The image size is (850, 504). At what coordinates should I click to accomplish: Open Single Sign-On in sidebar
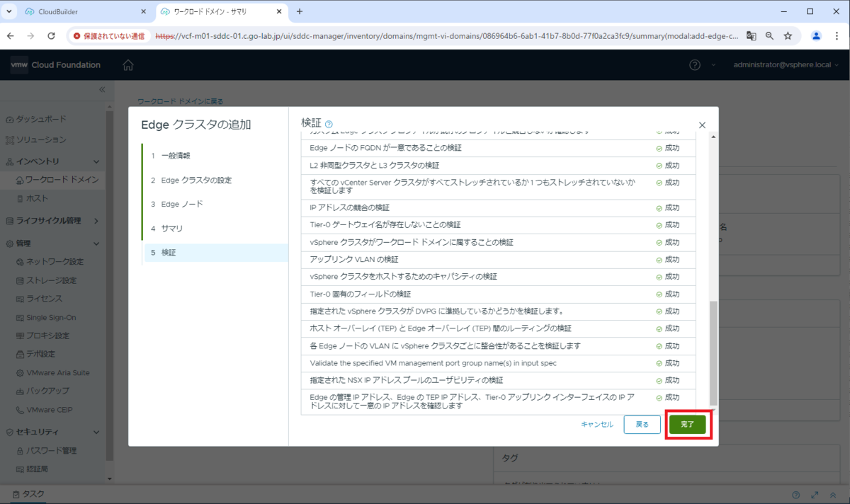pyautogui.click(x=52, y=317)
